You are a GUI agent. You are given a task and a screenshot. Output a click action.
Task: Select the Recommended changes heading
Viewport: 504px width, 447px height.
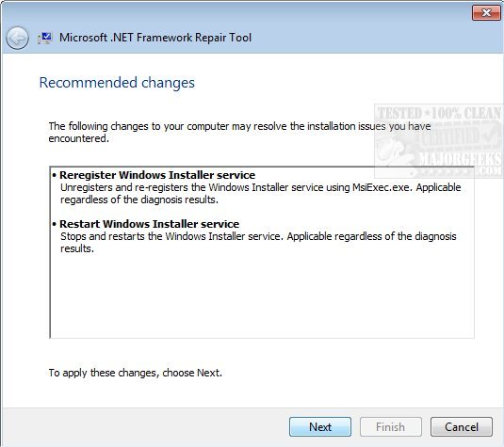tap(117, 83)
